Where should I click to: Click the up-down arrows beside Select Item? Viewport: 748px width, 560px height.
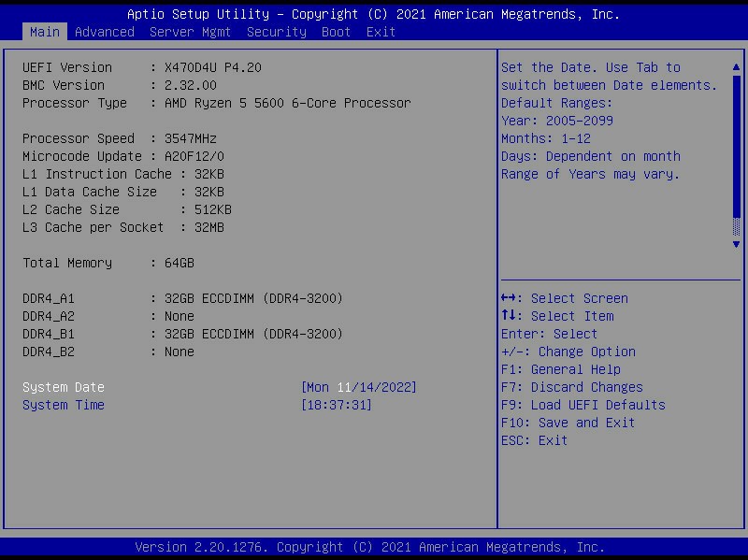(x=511, y=316)
